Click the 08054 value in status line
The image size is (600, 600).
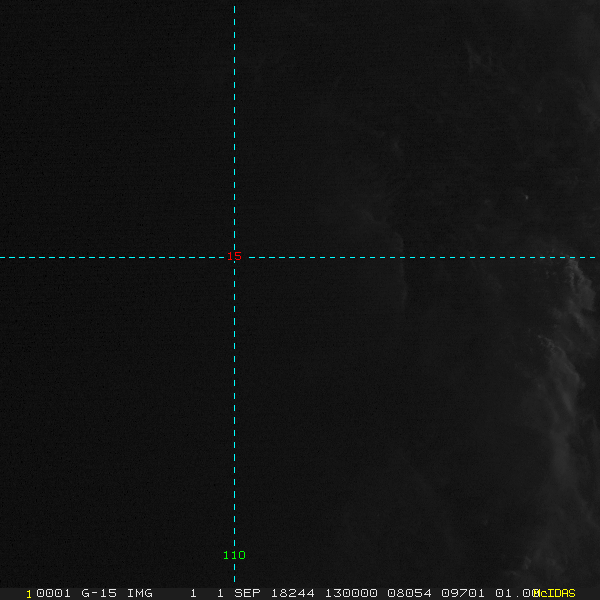click(408, 593)
